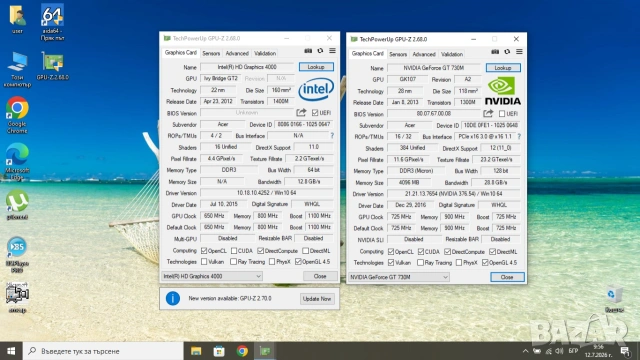Image resolution: width=640 pixels, height=360 pixels.
Task: Open This Computer desktop icon
Action: pyautogui.click(x=17, y=69)
